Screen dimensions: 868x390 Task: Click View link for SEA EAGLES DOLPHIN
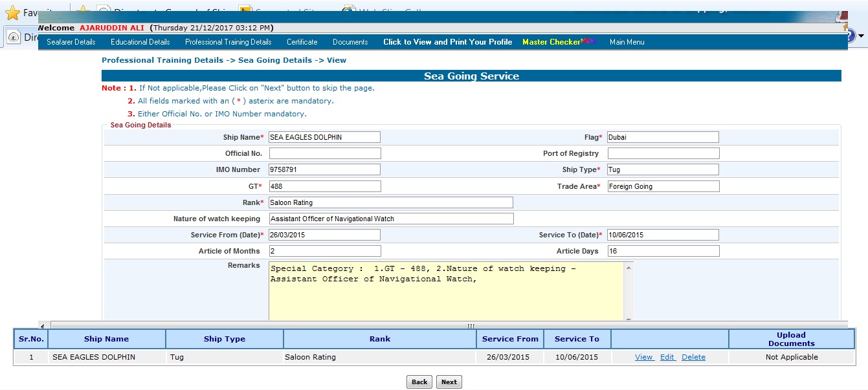coord(643,357)
